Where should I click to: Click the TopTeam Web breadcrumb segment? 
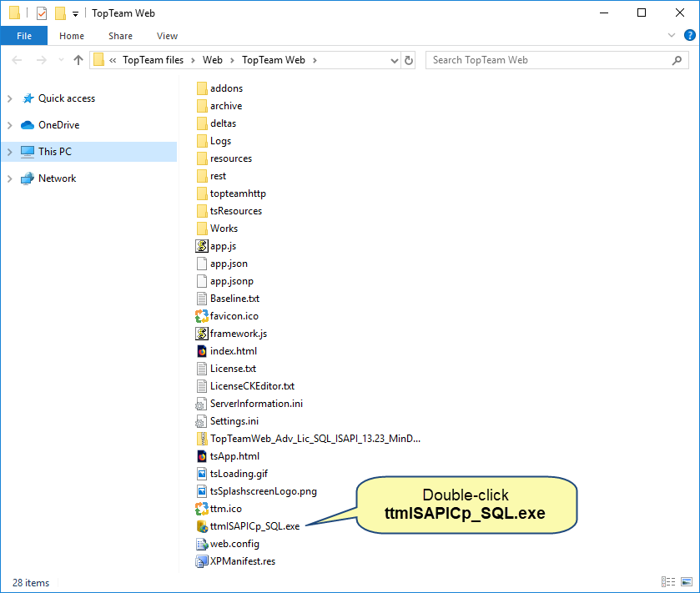pyautogui.click(x=274, y=60)
